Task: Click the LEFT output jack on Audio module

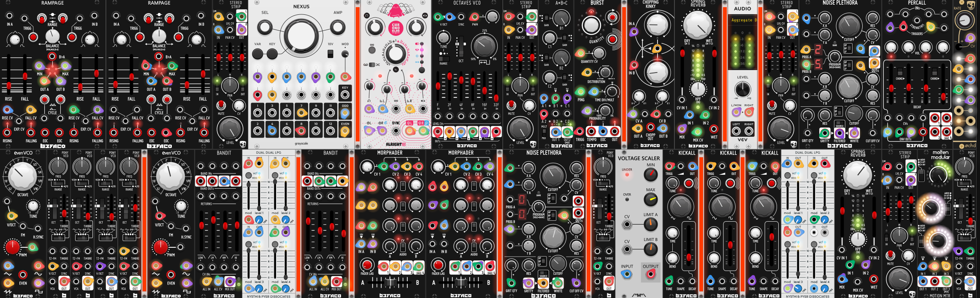Action: 736,131
